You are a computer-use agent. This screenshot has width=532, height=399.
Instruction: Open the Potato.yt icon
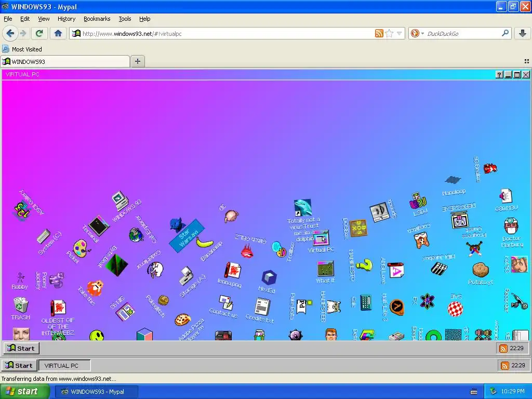click(481, 270)
